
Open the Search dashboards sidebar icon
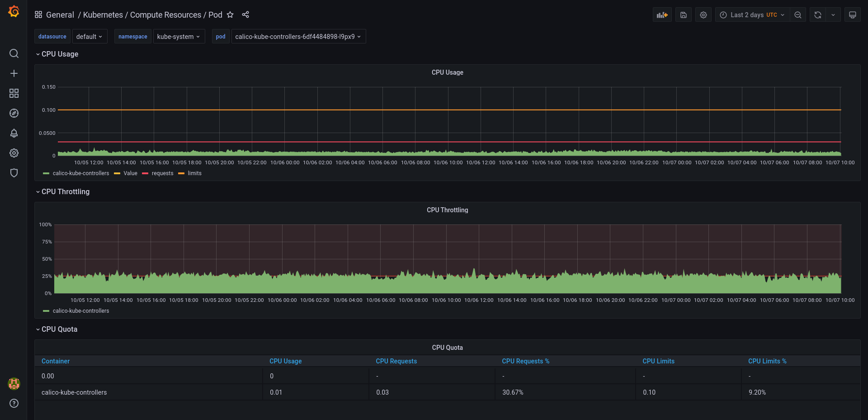tap(14, 53)
